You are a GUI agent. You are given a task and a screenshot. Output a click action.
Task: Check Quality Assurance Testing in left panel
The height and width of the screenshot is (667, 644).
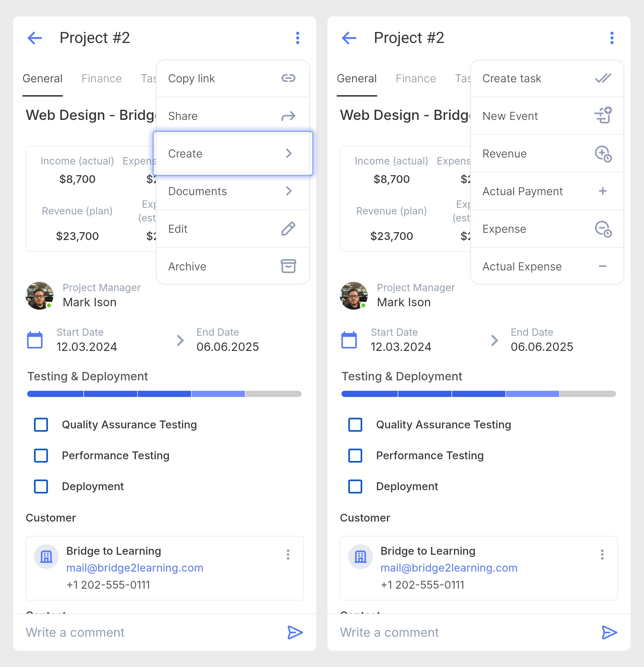41,425
